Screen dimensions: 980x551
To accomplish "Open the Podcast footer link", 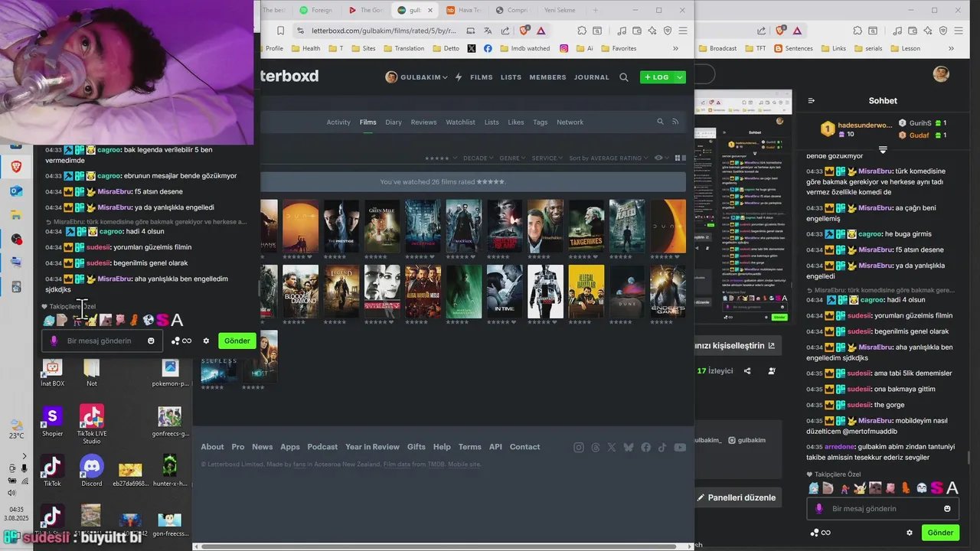I will pos(322,447).
